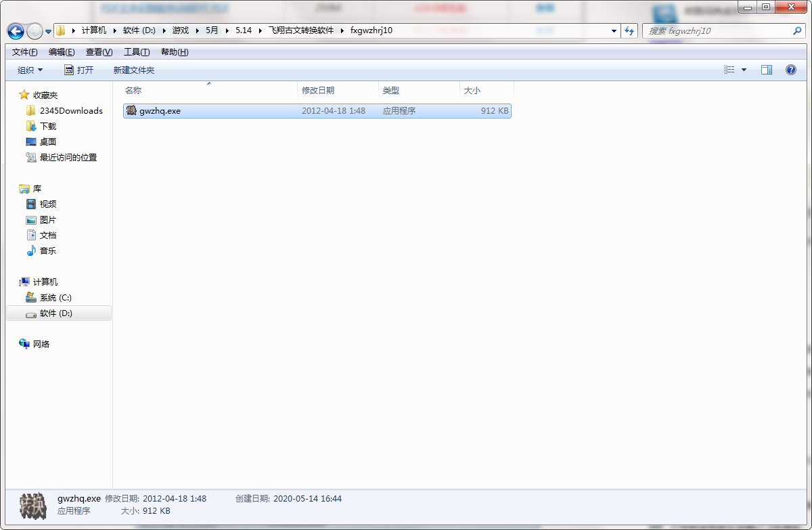
Task: Select 网络 in the navigation pane
Action: [x=41, y=344]
